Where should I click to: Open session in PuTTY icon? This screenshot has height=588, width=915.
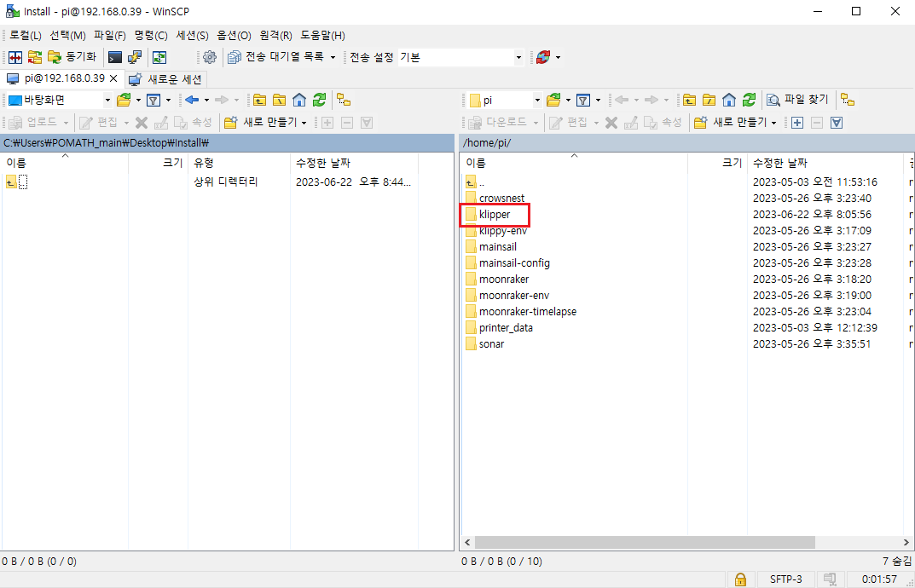(x=135, y=57)
